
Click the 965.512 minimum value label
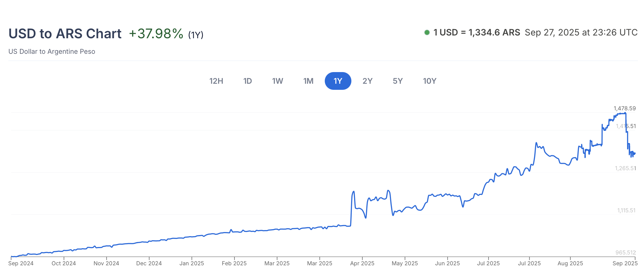point(625,253)
